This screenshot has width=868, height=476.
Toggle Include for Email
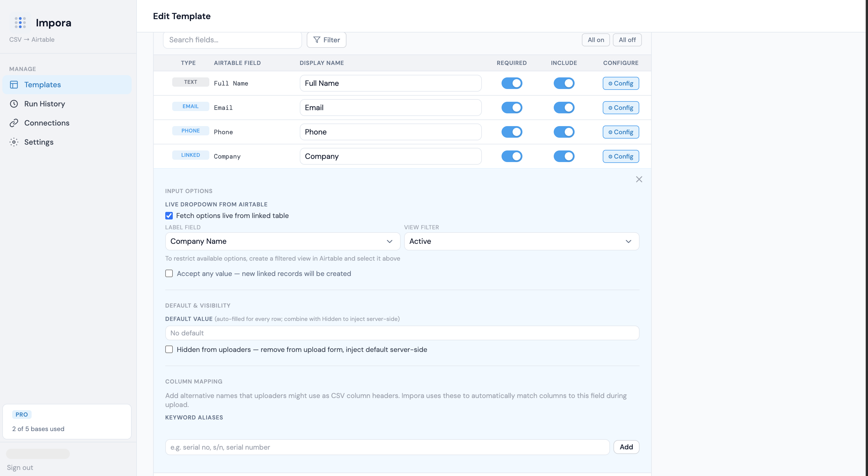tap(564, 108)
